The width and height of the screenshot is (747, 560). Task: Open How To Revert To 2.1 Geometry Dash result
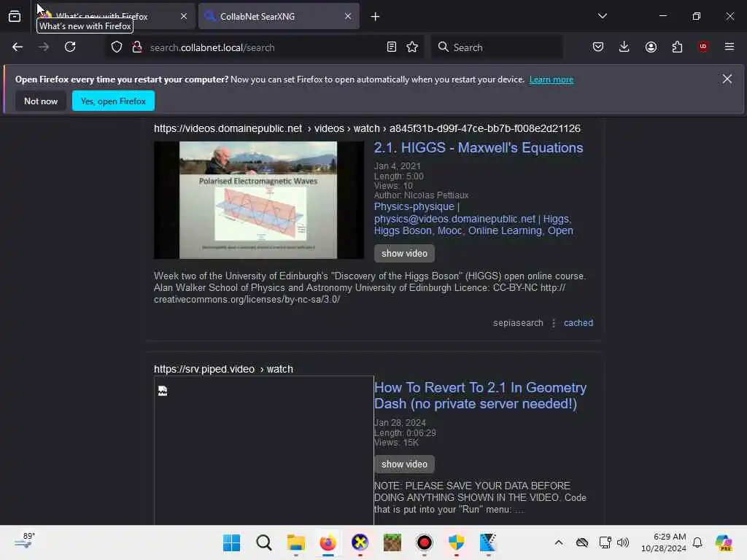(x=480, y=396)
